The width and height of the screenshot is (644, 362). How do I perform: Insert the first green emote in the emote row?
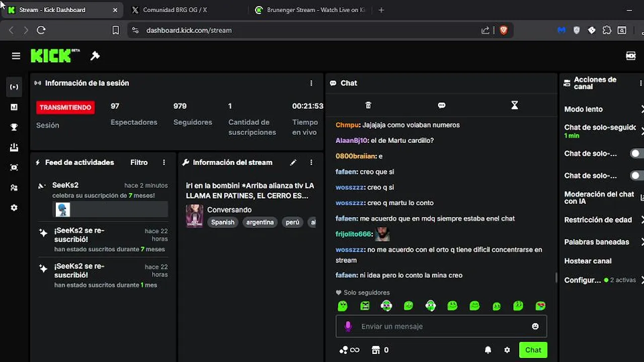click(343, 306)
